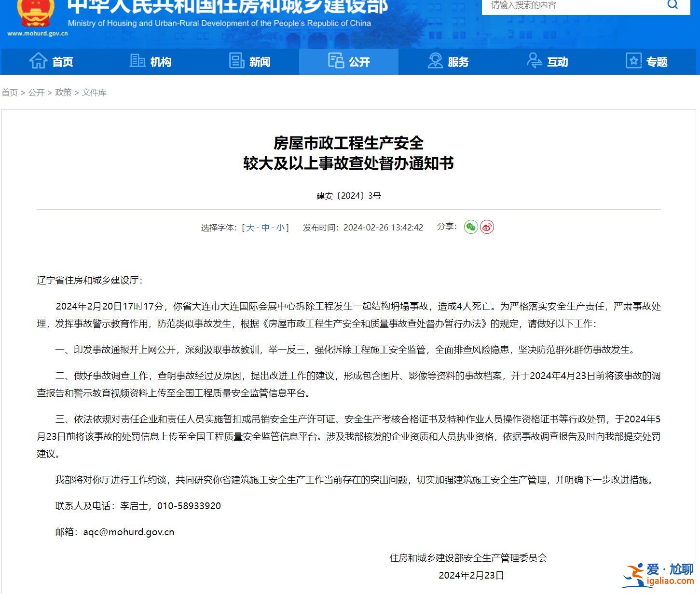
Task: Set font size to 中
Action: click(265, 228)
